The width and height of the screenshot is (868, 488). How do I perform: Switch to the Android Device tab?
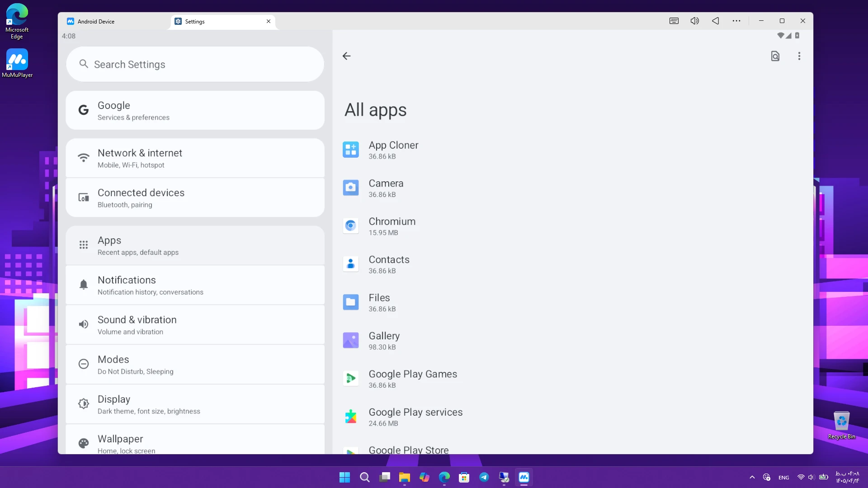[x=115, y=21]
